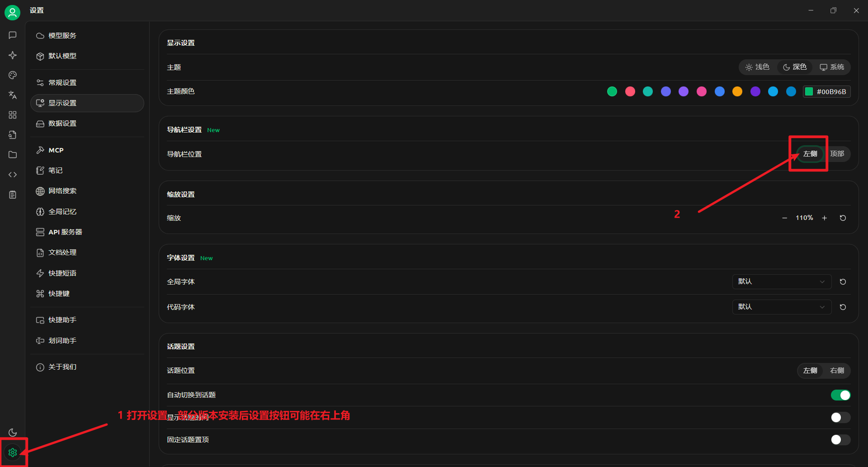The width and height of the screenshot is (868, 467).
Task: Switch theme to 浅色
Action: pos(758,67)
